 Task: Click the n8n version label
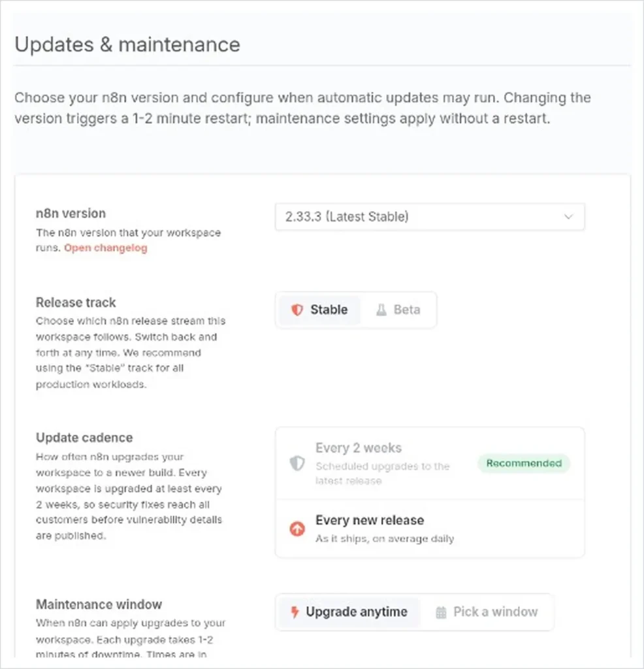tap(71, 214)
